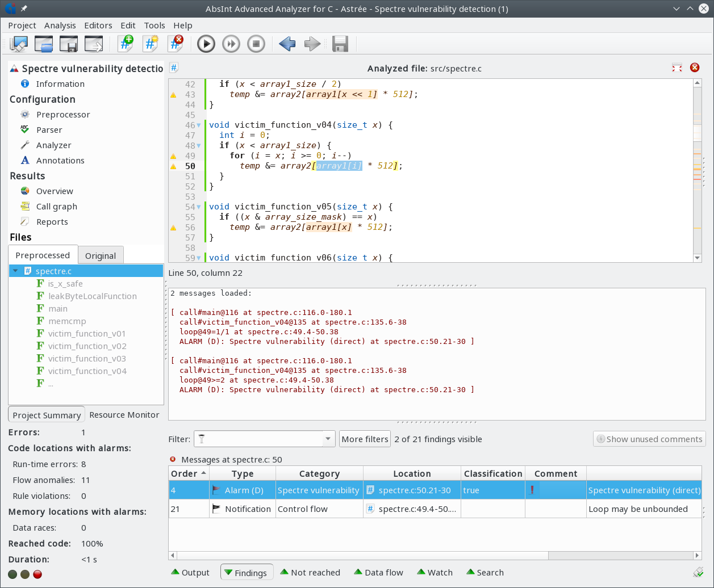This screenshot has width=714, height=588.
Task: Click the red expand-view icon beside analyzed file
Action: coord(677,68)
